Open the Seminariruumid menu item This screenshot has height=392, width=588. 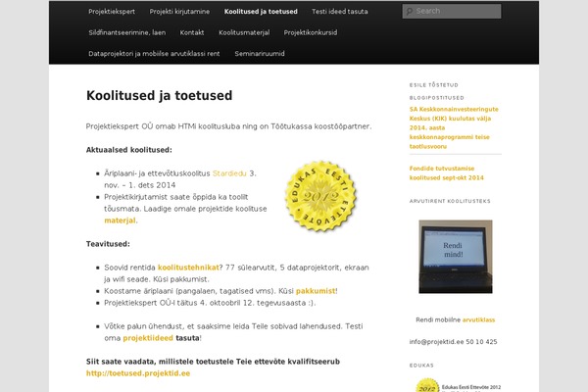coord(260,54)
